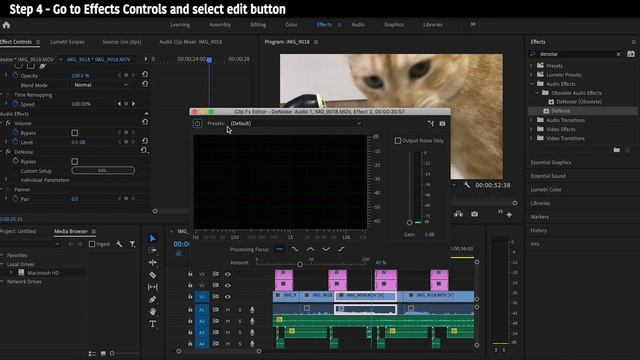The width and height of the screenshot is (640, 360).
Task: Enable Output Noise Only checkbox
Action: pyautogui.click(x=398, y=140)
